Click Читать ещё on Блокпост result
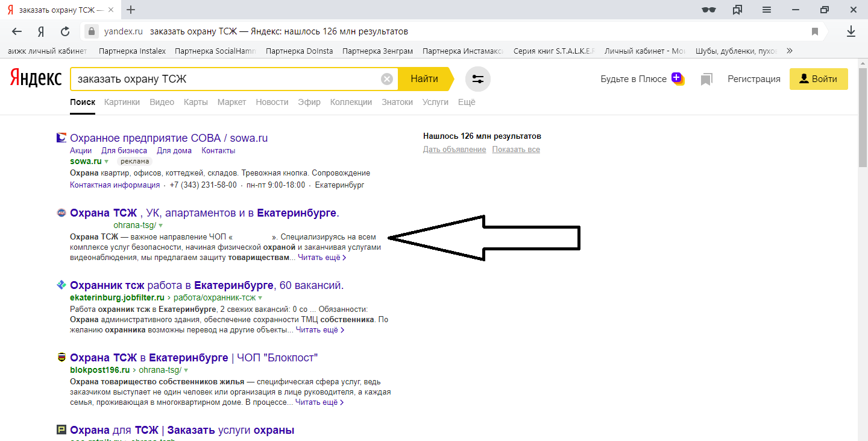Image resolution: width=868 pixels, height=441 pixels. coord(319,402)
